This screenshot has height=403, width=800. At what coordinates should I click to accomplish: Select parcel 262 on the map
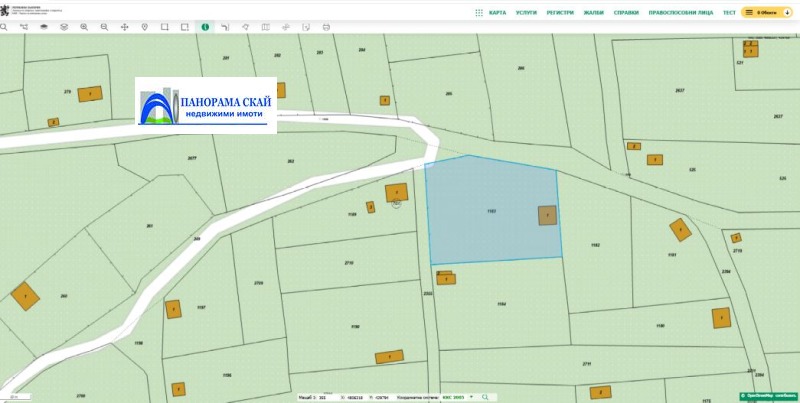[x=291, y=161]
